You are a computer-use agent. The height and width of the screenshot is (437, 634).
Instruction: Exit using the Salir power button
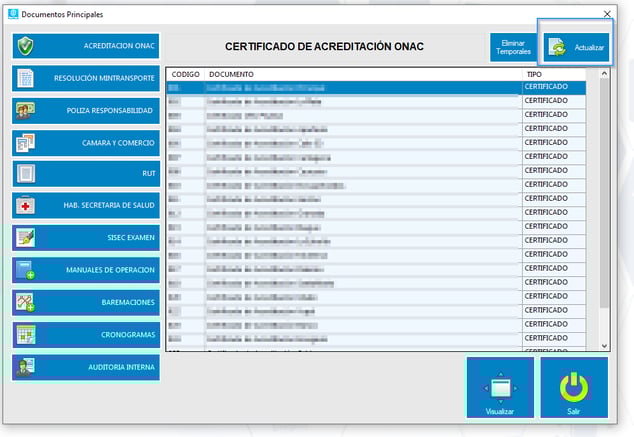574,388
